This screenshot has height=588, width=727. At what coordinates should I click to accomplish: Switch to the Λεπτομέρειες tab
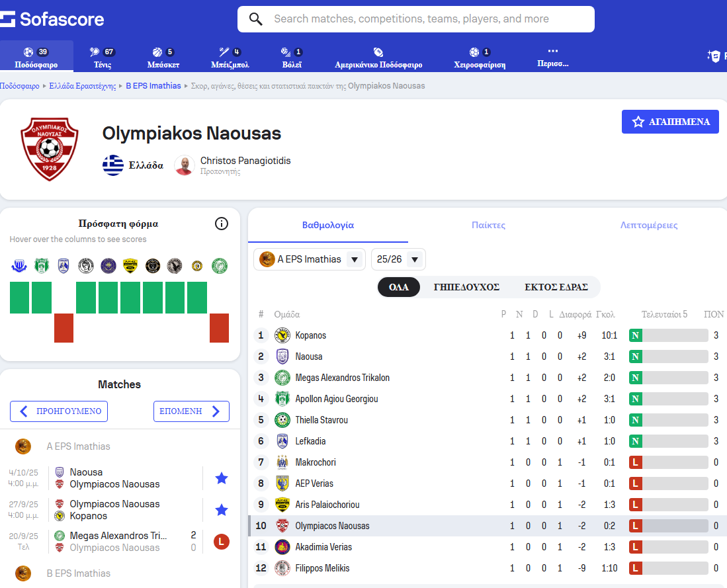[649, 226]
